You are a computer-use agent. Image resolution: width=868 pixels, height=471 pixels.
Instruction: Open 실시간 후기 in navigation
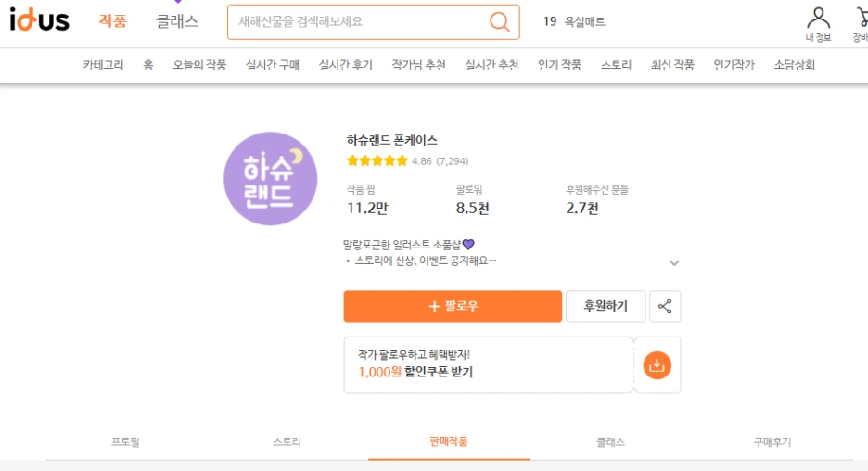345,65
